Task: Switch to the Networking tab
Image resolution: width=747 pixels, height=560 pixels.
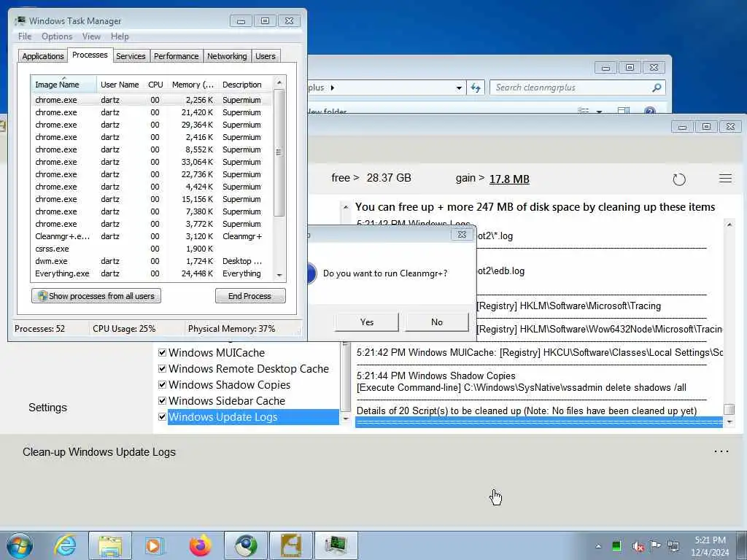Action: tap(227, 56)
